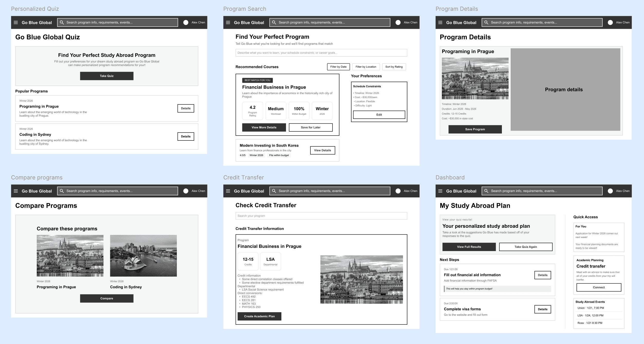Image resolution: width=644 pixels, height=344 pixels.
Task: Open Details for Coding in Sydney
Action: click(x=186, y=137)
